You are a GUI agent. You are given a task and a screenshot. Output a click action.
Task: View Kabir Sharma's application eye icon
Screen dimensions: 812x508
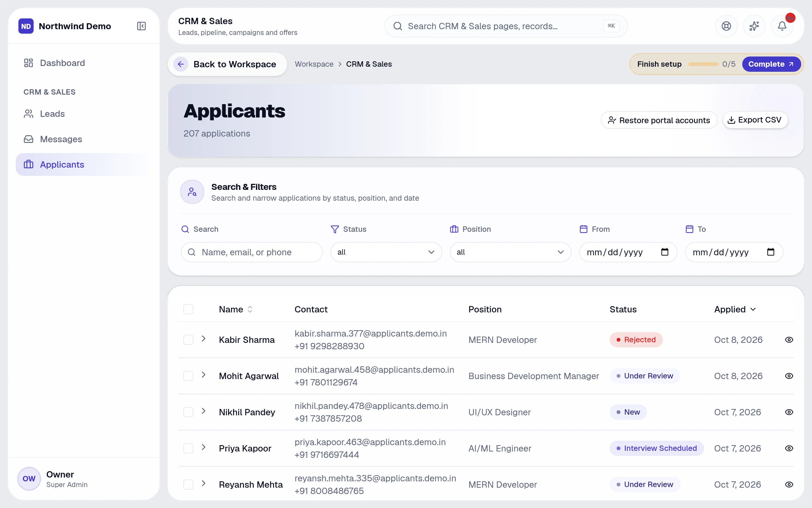tap(789, 340)
